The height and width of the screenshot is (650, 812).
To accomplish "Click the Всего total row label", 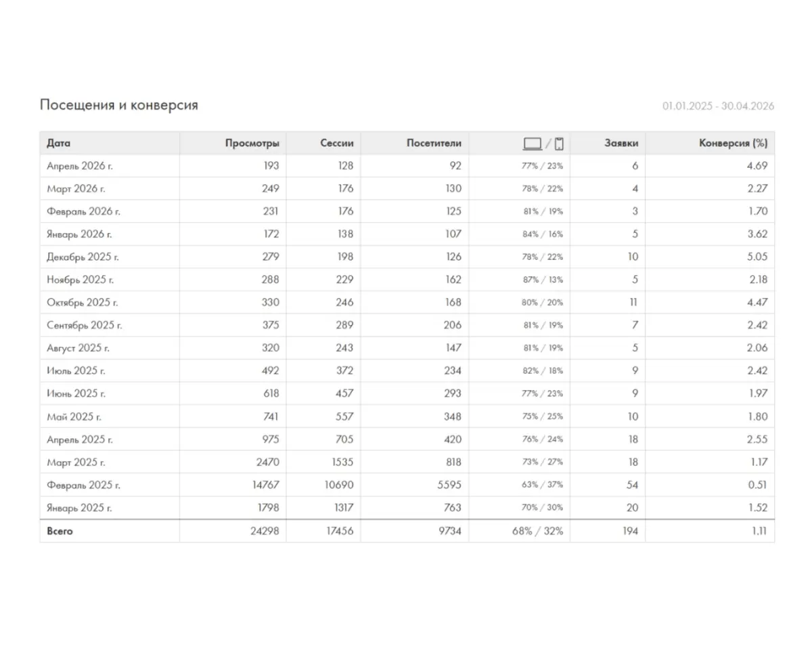I will click(x=60, y=531).
